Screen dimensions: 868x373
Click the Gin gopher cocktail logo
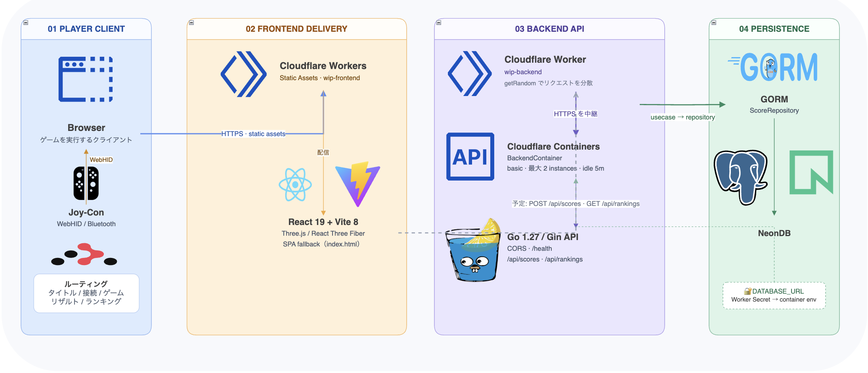(x=473, y=250)
